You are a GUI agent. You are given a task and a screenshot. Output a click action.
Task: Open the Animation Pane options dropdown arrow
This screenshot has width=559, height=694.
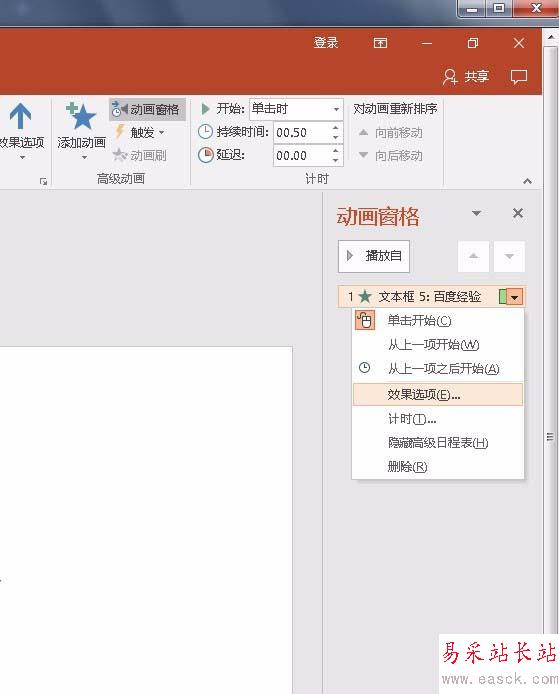pyautogui.click(x=476, y=213)
